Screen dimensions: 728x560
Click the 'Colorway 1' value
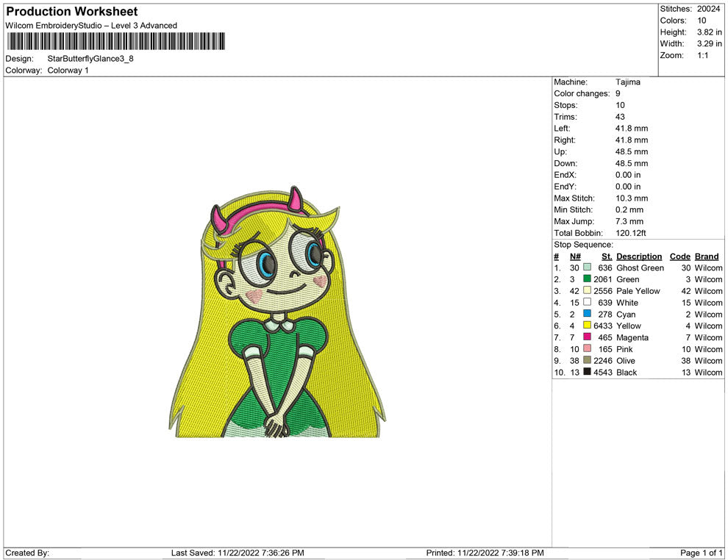click(x=68, y=71)
